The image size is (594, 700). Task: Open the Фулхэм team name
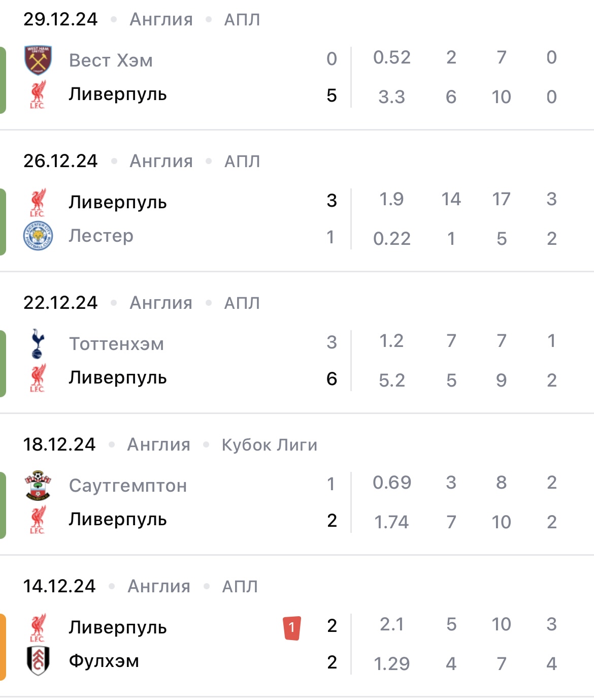(x=104, y=661)
